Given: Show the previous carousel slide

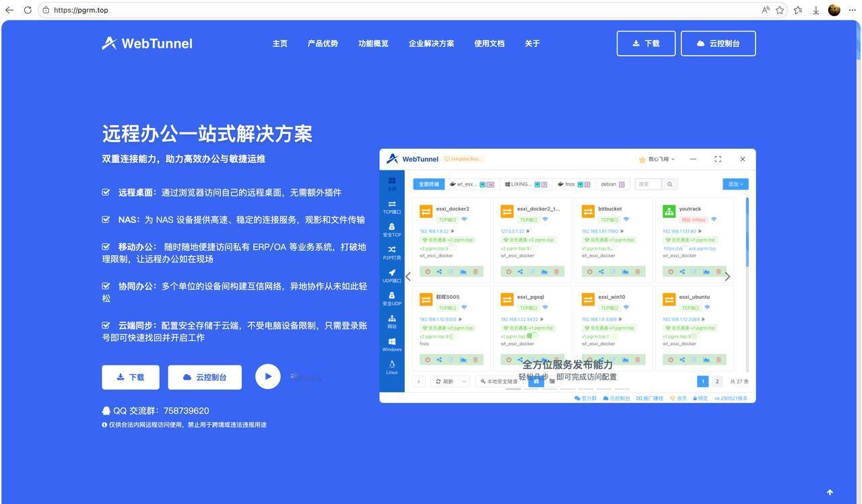Looking at the screenshot, I should tap(408, 277).
